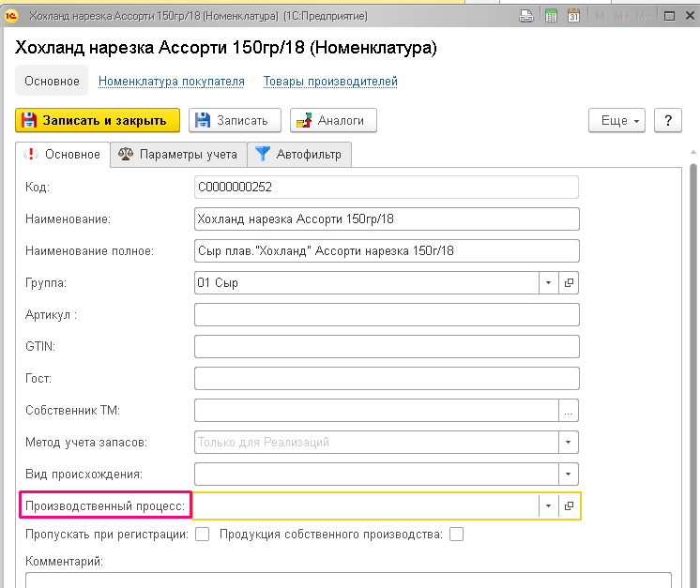Click into the Наименование полное field
700x588 pixels.
pyautogui.click(x=387, y=250)
